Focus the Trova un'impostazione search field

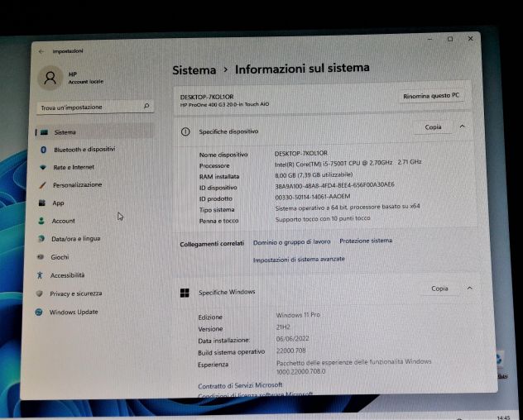point(94,107)
